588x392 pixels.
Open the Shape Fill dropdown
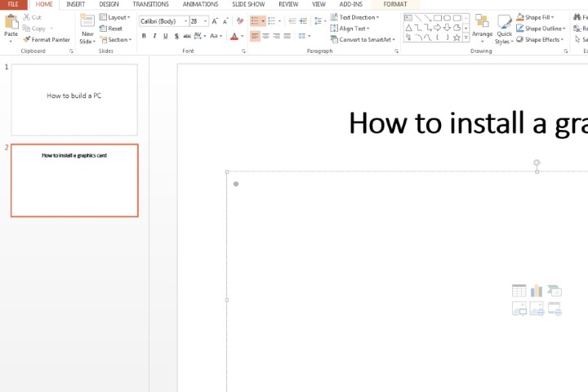[537, 17]
